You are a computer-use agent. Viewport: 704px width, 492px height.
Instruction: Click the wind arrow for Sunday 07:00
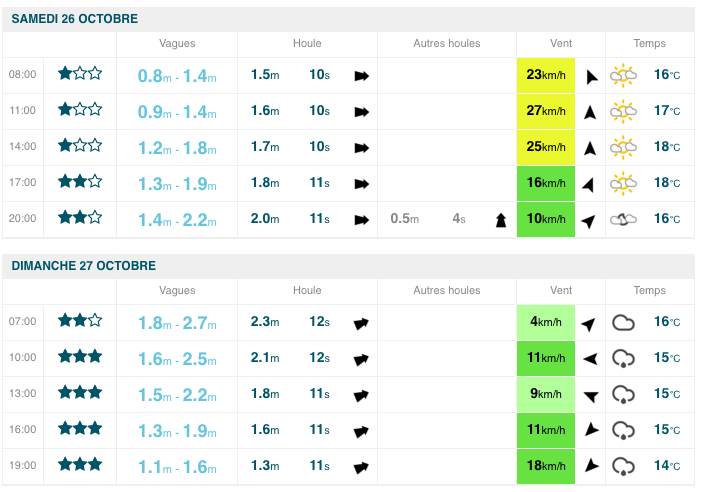[x=590, y=322]
